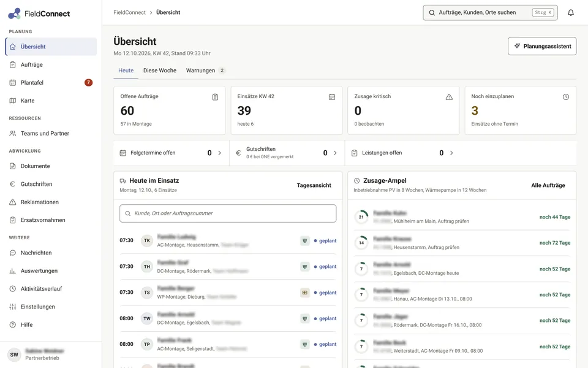Click the Gutschriften euro icon in sidebar
The height and width of the screenshot is (368, 588).
[x=13, y=184]
